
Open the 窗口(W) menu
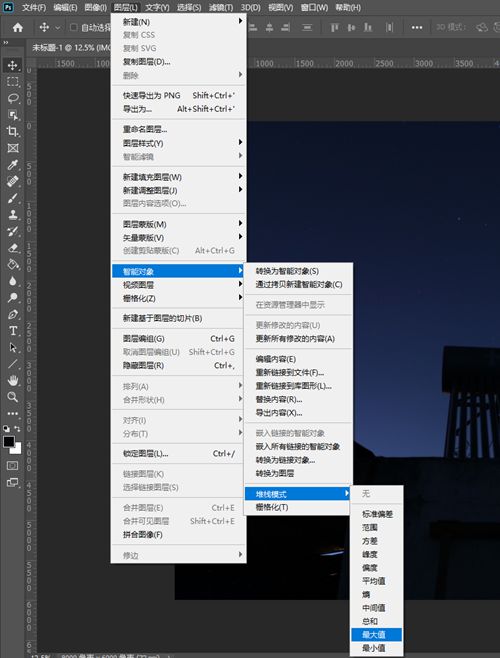point(314,8)
